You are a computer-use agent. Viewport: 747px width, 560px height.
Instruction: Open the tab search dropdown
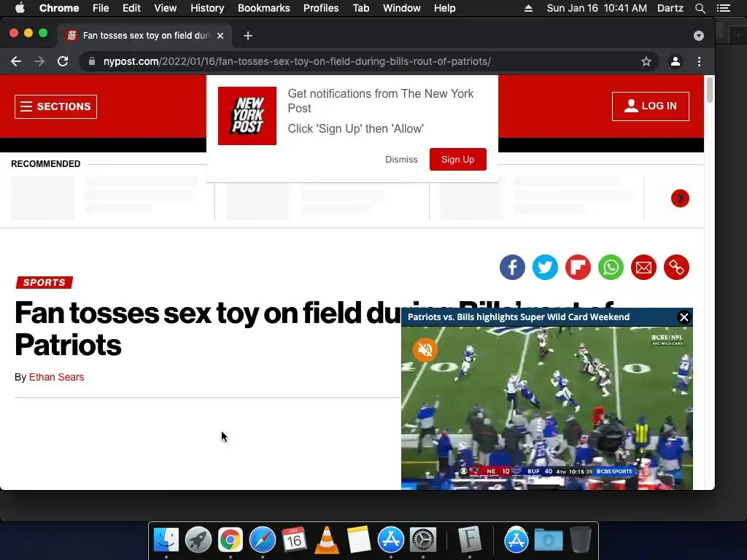698,36
